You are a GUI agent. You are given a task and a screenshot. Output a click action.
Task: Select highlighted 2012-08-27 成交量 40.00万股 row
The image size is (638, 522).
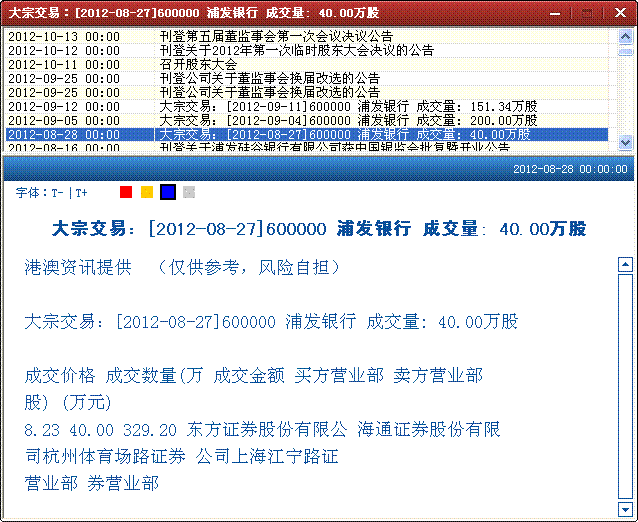pos(307,134)
